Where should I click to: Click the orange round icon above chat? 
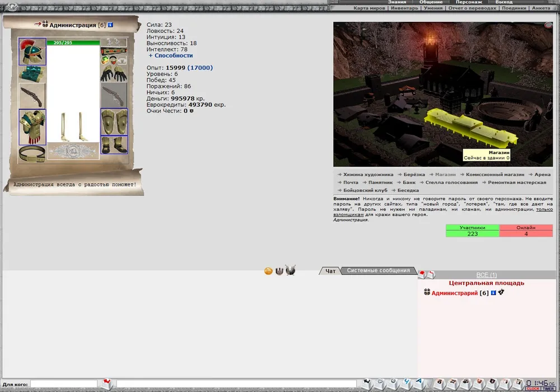pyautogui.click(x=268, y=271)
